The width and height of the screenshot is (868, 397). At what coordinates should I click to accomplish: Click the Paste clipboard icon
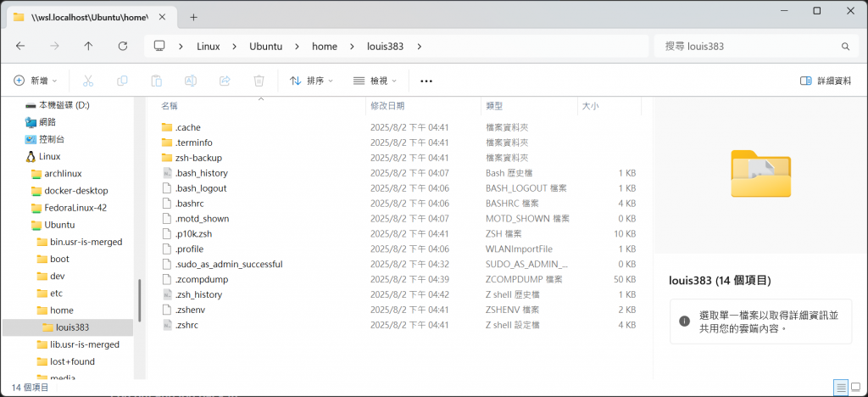click(157, 81)
